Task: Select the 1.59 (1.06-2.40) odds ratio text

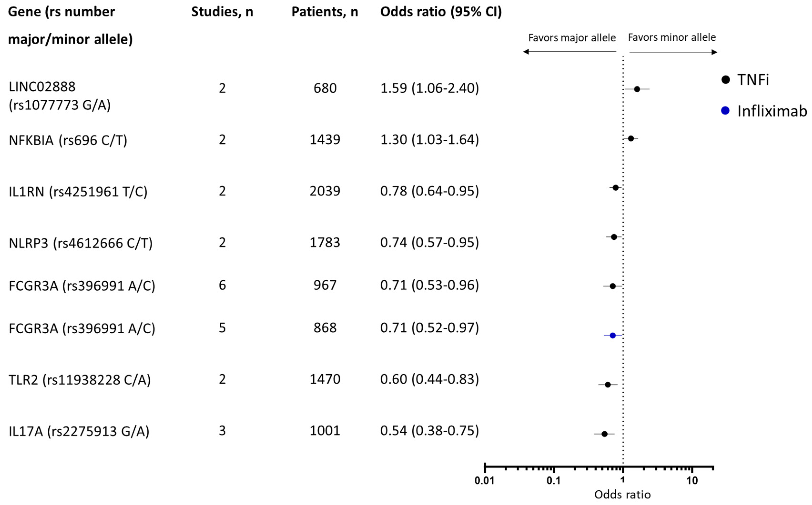Action: pyautogui.click(x=429, y=88)
